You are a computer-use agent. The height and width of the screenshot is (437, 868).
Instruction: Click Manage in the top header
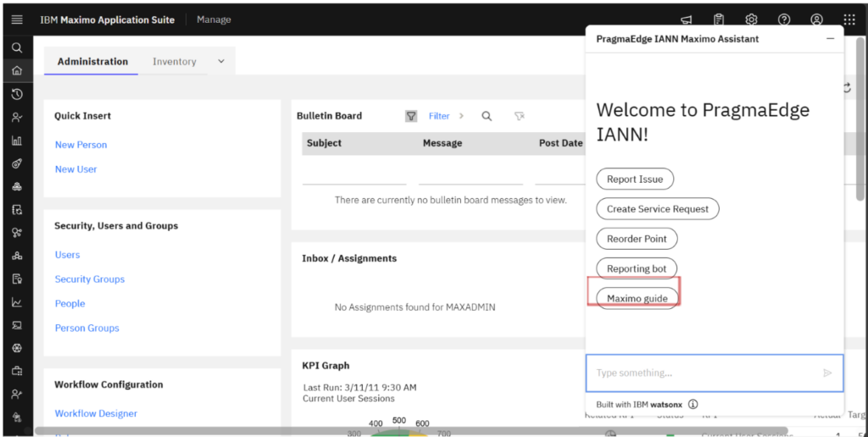click(x=214, y=19)
